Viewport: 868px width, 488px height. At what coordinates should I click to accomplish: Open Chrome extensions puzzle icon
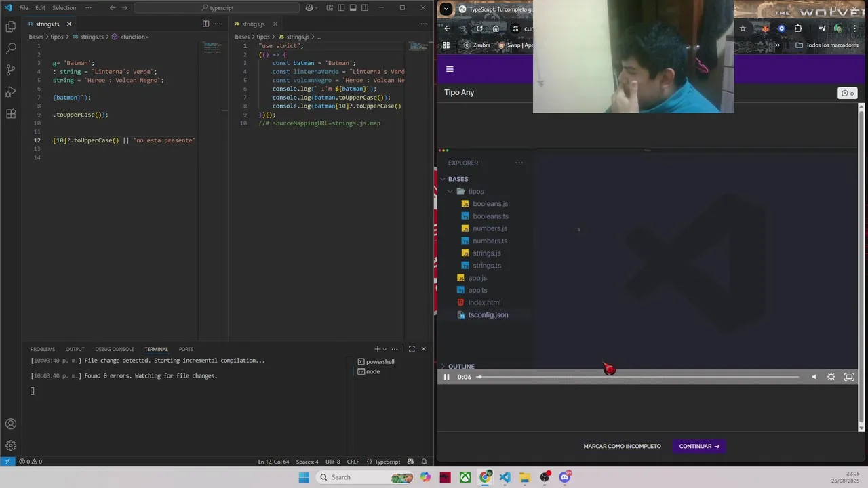click(x=797, y=28)
